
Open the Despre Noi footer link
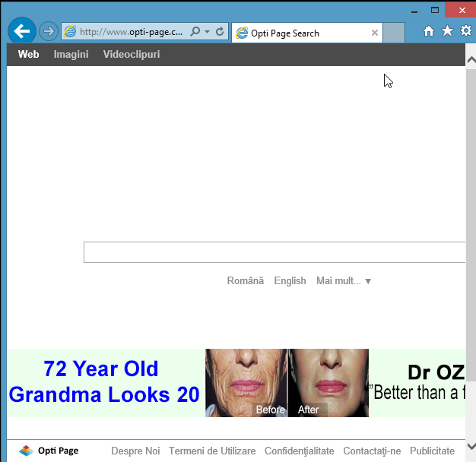135,451
